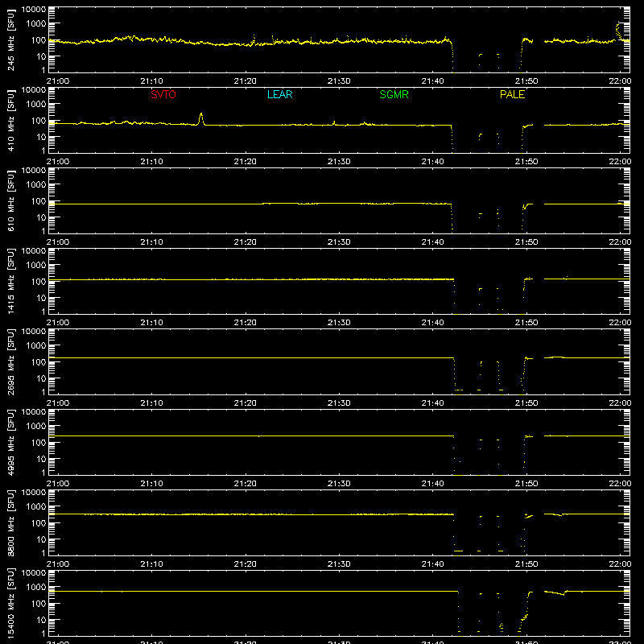644x644 pixels.
Task: Click the 1000 y-axis label of 410 MHz panel
Action: coord(36,105)
